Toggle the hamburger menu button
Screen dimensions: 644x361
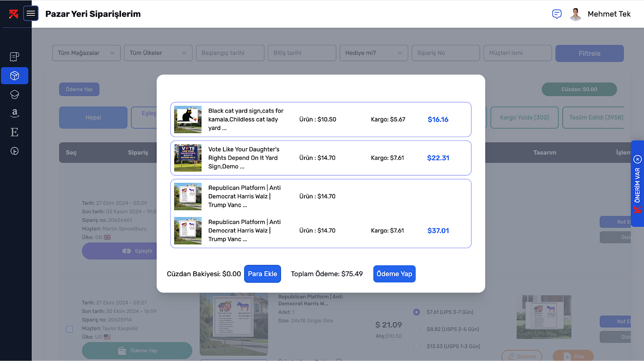point(31,13)
